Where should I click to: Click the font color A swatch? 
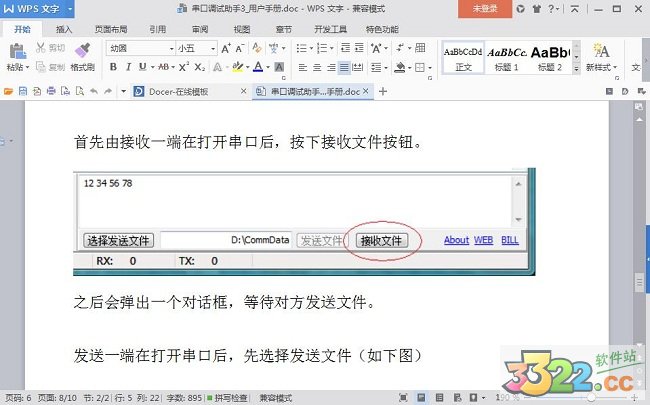tap(258, 67)
